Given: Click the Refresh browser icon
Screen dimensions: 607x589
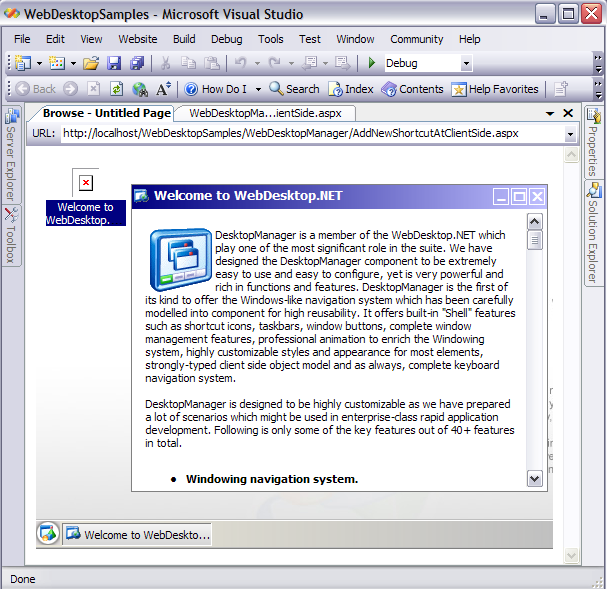Looking at the screenshot, I should [x=116, y=89].
